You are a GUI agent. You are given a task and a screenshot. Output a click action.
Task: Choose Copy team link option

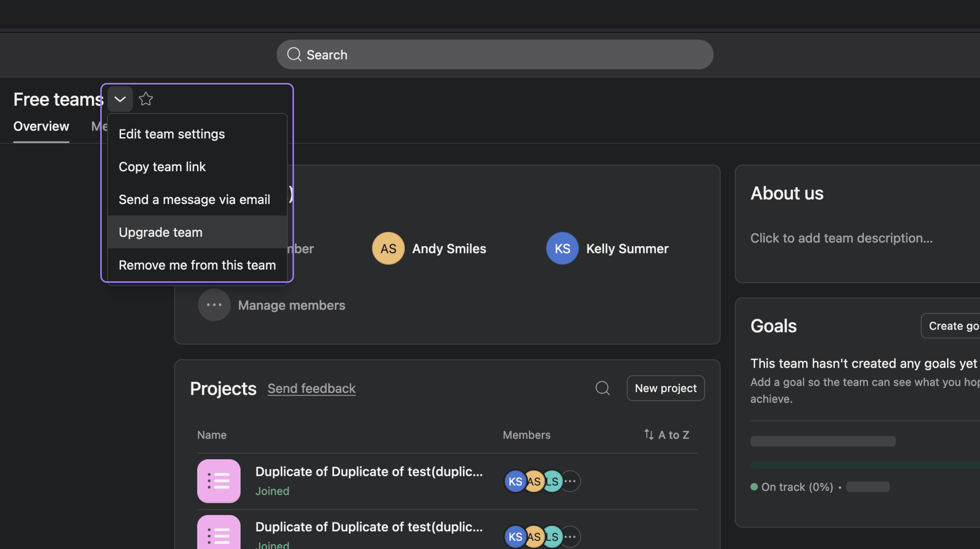[x=162, y=167]
